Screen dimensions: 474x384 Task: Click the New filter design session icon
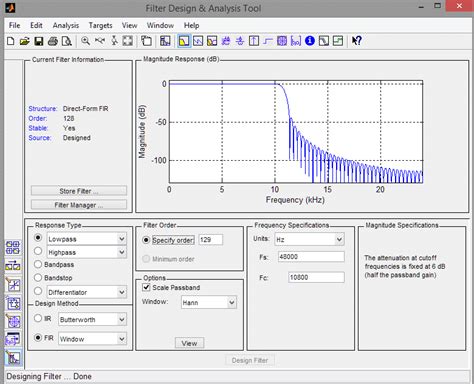click(x=11, y=41)
